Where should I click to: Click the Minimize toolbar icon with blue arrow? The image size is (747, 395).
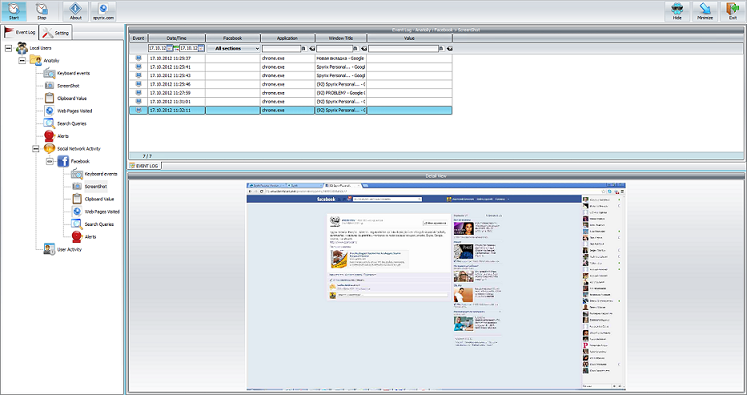pos(705,11)
